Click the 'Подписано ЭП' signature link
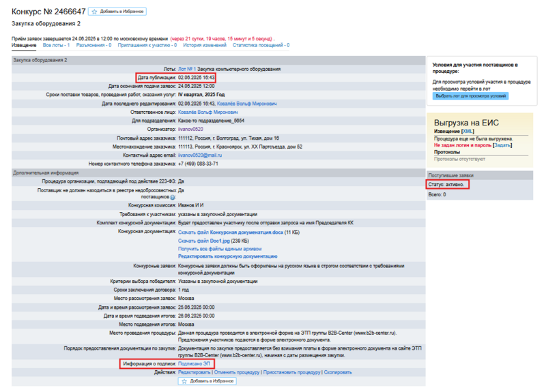The height and width of the screenshot is (392, 546). (194, 364)
